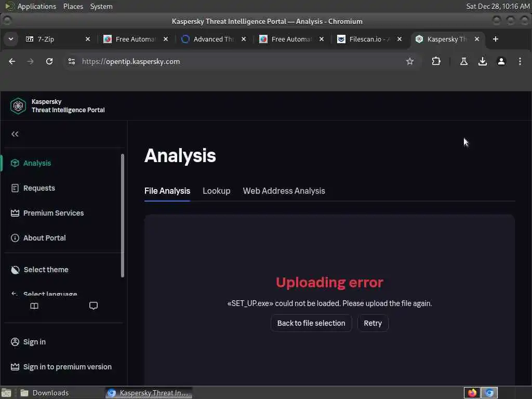
Task: Open About Portal in the sidebar
Action: (x=45, y=238)
